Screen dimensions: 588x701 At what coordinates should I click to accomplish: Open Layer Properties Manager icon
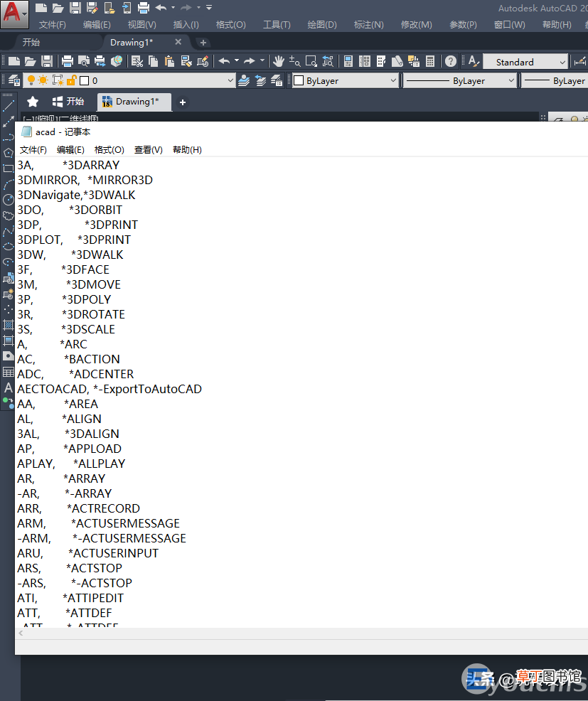click(14, 80)
